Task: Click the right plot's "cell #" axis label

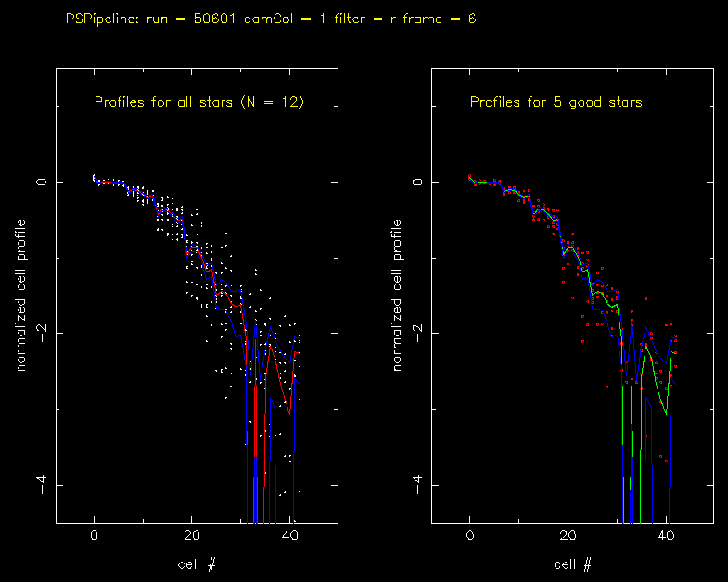Action: (572, 563)
